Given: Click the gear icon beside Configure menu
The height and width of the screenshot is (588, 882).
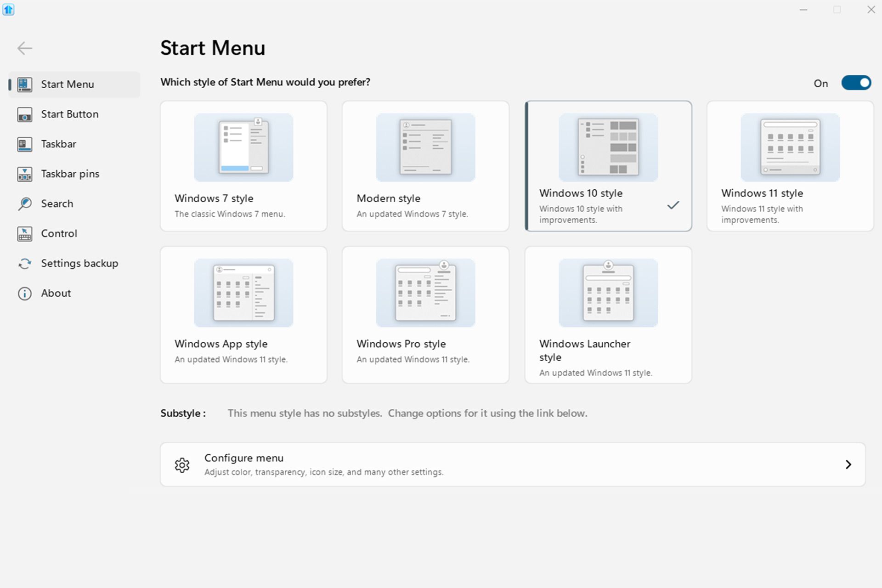Looking at the screenshot, I should [182, 464].
